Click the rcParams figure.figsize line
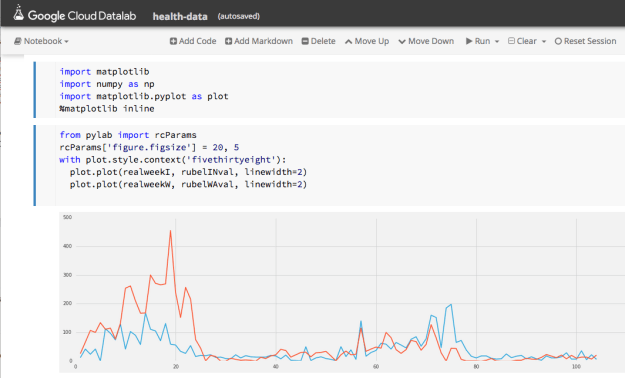 (x=149, y=148)
